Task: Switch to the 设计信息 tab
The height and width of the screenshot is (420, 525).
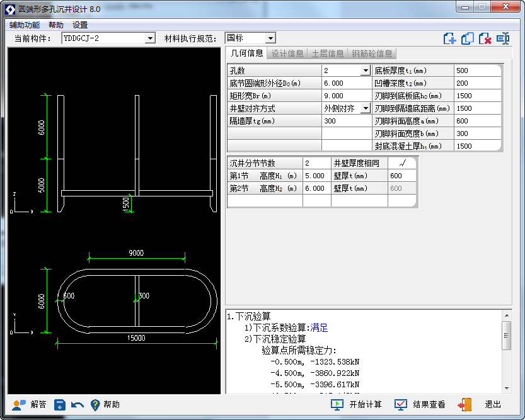Action: tap(287, 54)
